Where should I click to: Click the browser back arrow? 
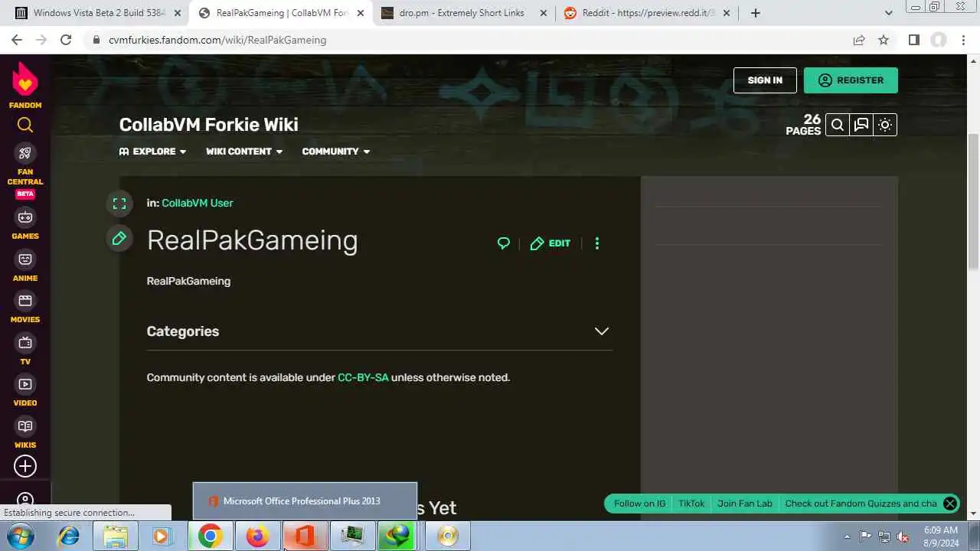tap(17, 40)
